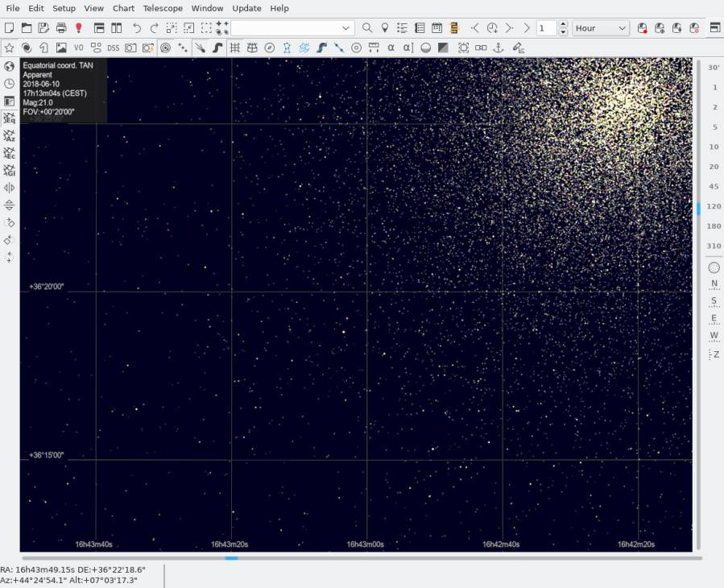Image resolution: width=724 pixels, height=588 pixels.
Task: Point chart toward Zenith (Z)
Action: [x=714, y=354]
